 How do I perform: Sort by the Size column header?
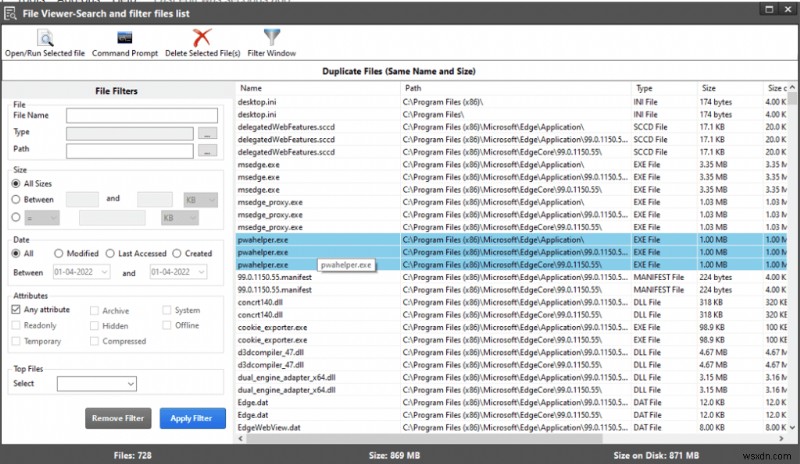(x=730, y=88)
